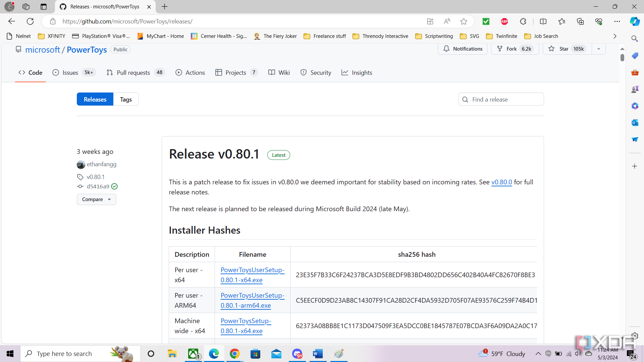Open the microsoft organization link

43,50
